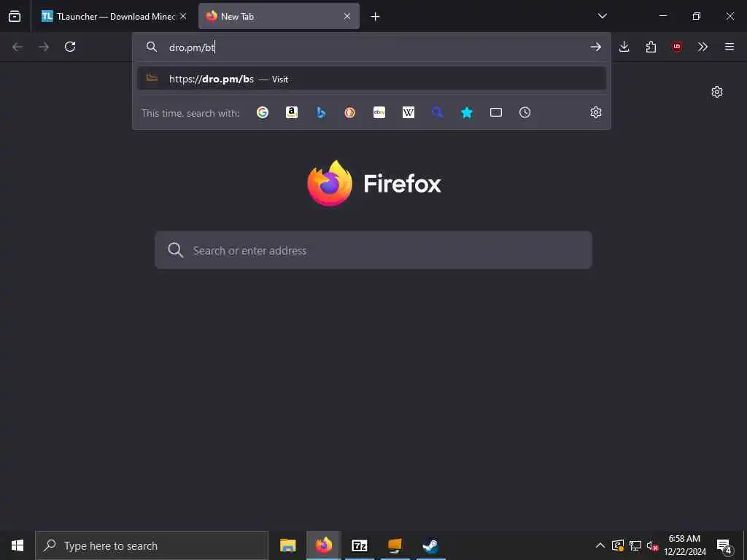747x560 pixels.
Task: Click the muted volume tray icon
Action: click(x=653, y=545)
